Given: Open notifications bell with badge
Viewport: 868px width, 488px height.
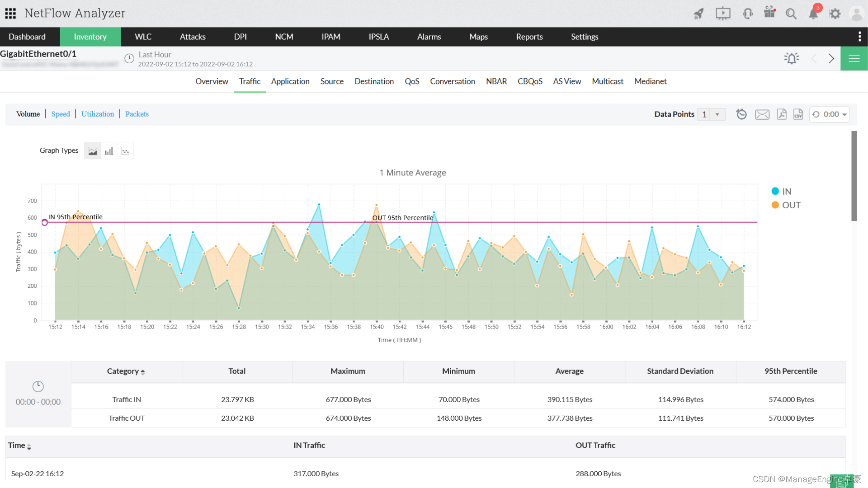Looking at the screenshot, I should pos(814,13).
